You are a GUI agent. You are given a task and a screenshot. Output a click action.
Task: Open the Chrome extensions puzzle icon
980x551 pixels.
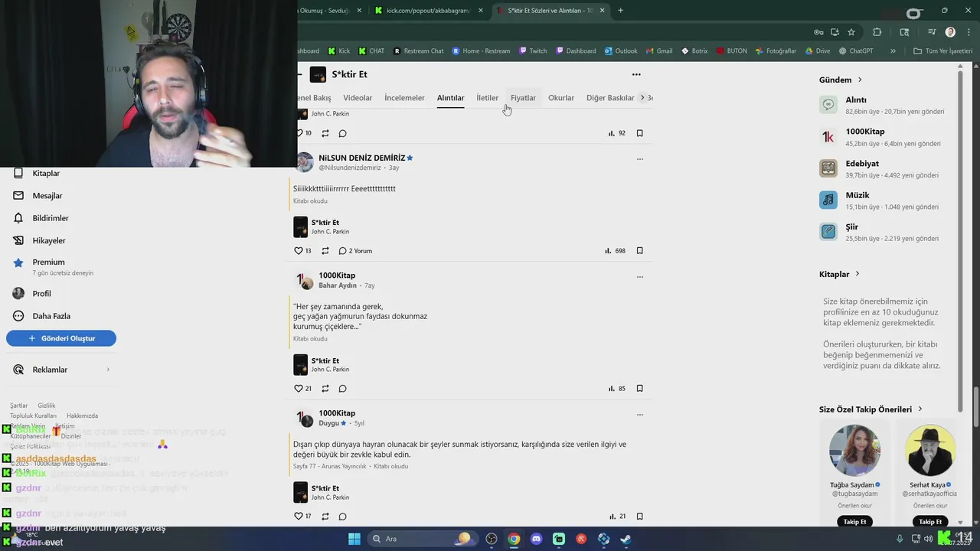(x=877, y=32)
